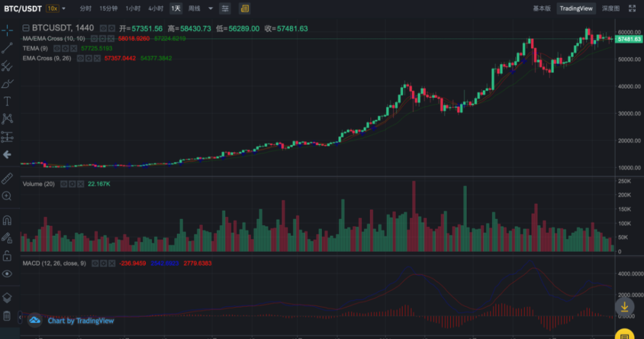The width and height of the screenshot is (644, 339).
Task: Open the 10x leverage dropdown
Action: (x=52, y=8)
